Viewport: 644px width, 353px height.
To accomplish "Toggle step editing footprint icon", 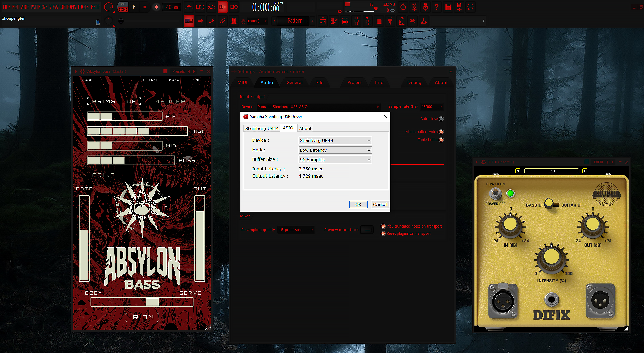I will click(x=211, y=21).
